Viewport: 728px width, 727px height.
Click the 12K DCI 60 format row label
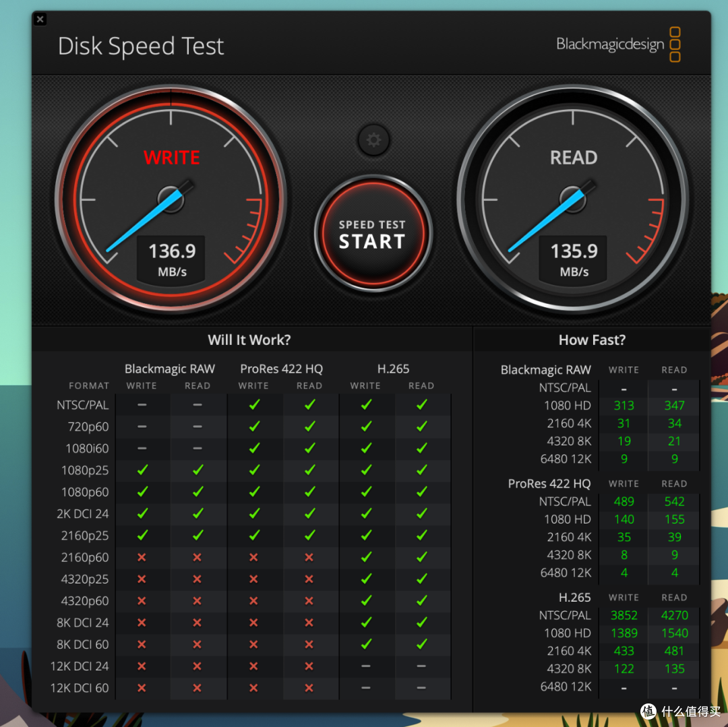tap(80, 688)
